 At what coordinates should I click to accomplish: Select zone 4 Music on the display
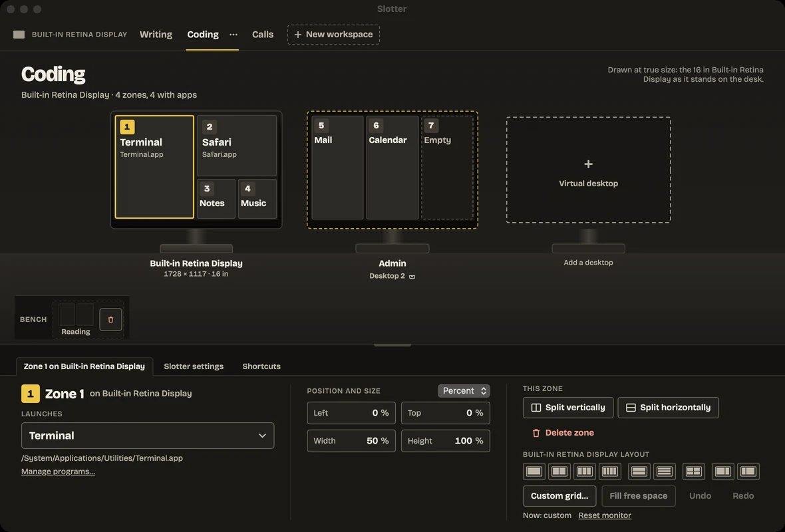coord(257,199)
